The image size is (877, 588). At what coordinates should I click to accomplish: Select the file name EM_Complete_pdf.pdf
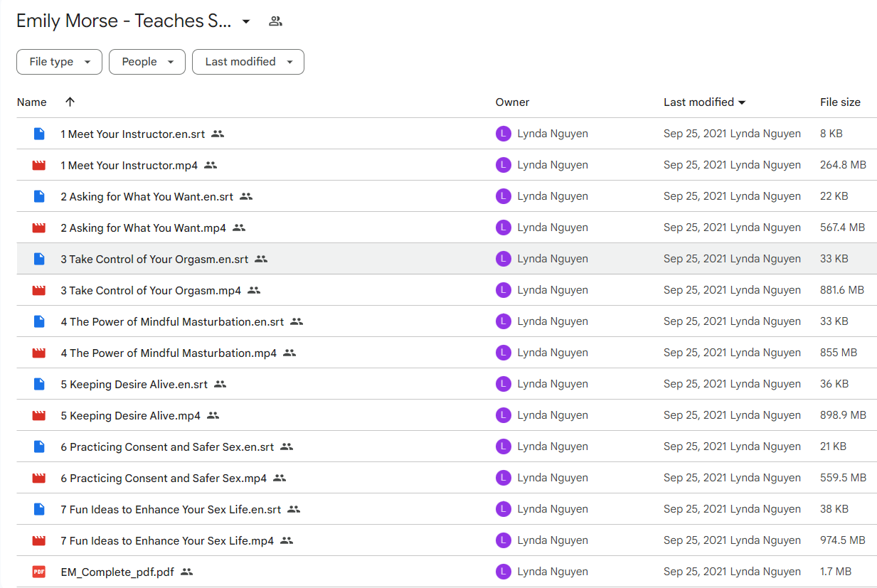[117, 572]
